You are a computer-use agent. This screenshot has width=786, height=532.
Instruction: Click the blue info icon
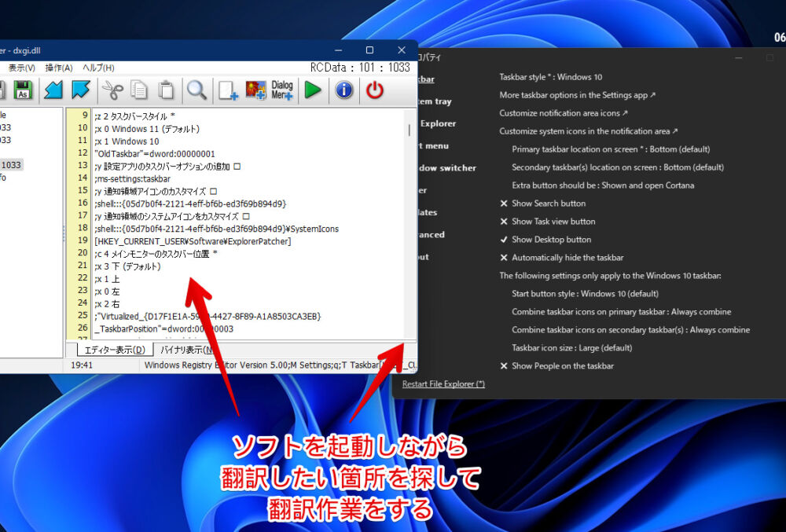[344, 90]
